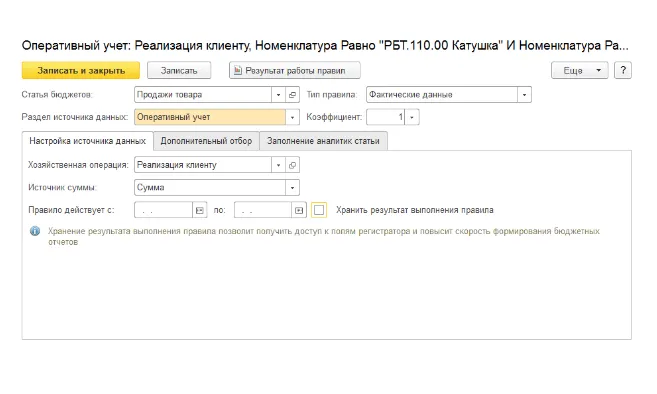The image size is (657, 394).
Task: Click the Оперативный учет form title text
Action: (x=325, y=45)
